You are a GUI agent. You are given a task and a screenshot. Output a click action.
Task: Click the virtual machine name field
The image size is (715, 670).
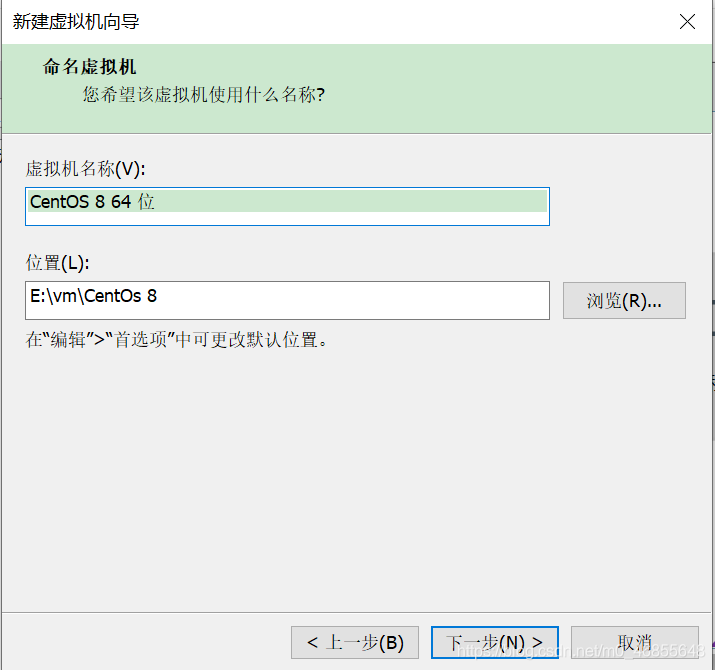coord(287,206)
